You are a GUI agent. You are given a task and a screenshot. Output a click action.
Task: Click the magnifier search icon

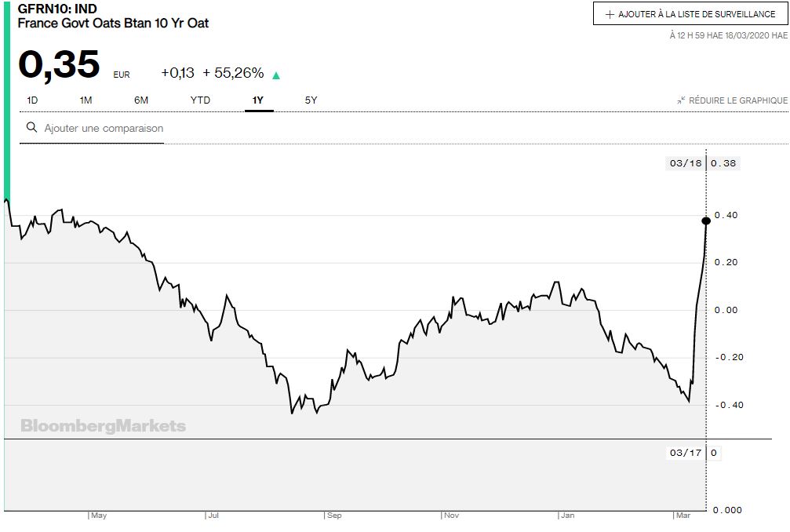pos(31,127)
